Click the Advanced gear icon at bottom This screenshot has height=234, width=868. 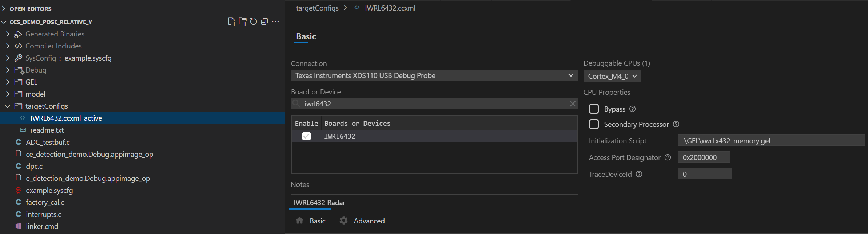click(343, 221)
